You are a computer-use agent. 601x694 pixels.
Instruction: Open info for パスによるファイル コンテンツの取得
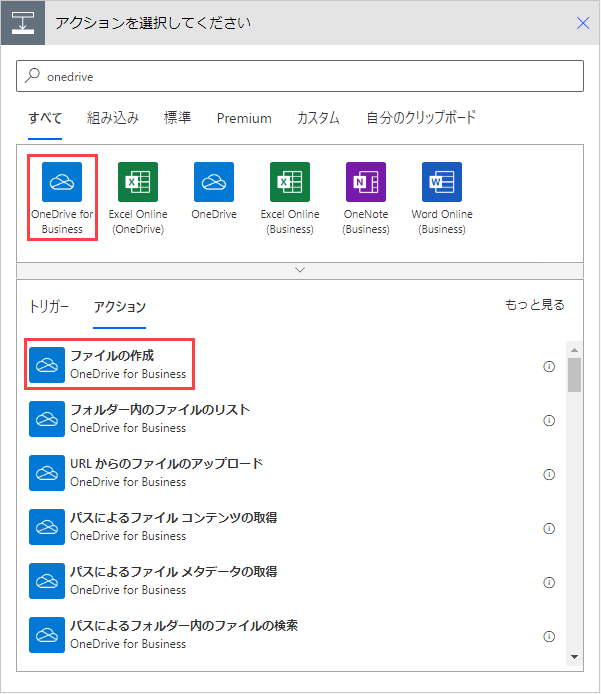click(x=549, y=528)
